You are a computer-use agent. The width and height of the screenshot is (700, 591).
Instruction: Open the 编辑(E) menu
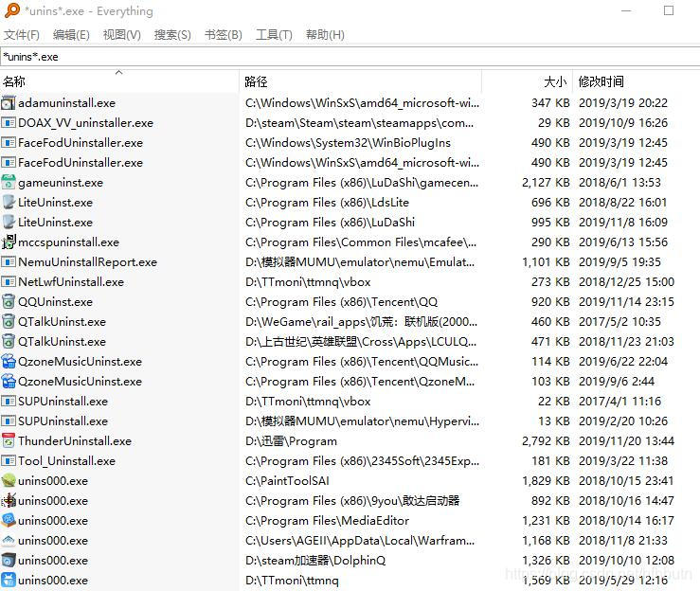(71, 35)
